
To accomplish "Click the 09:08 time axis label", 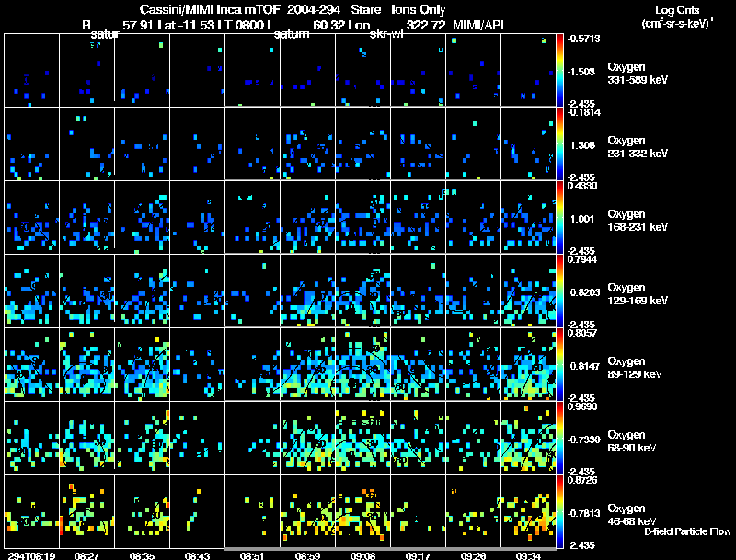I will [362, 555].
